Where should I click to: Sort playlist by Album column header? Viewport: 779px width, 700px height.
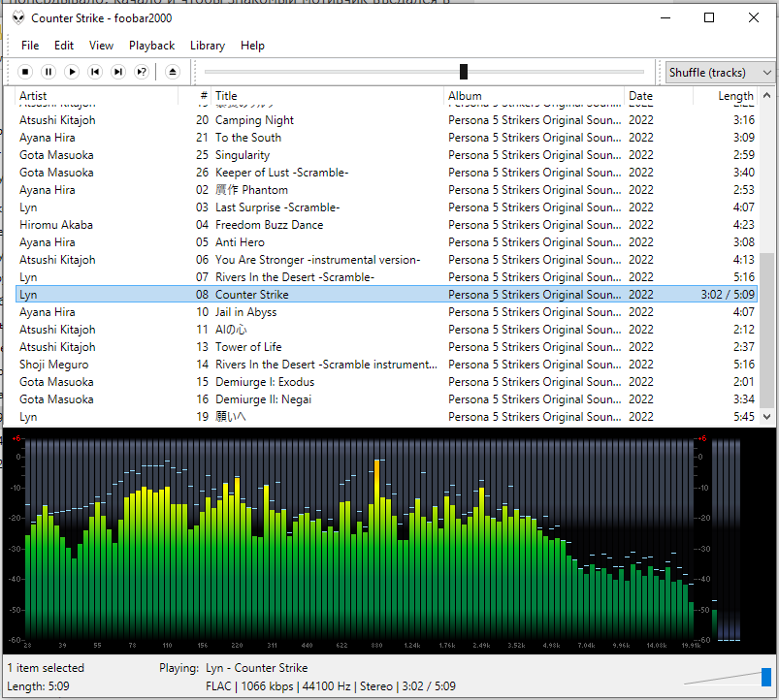click(x=535, y=96)
